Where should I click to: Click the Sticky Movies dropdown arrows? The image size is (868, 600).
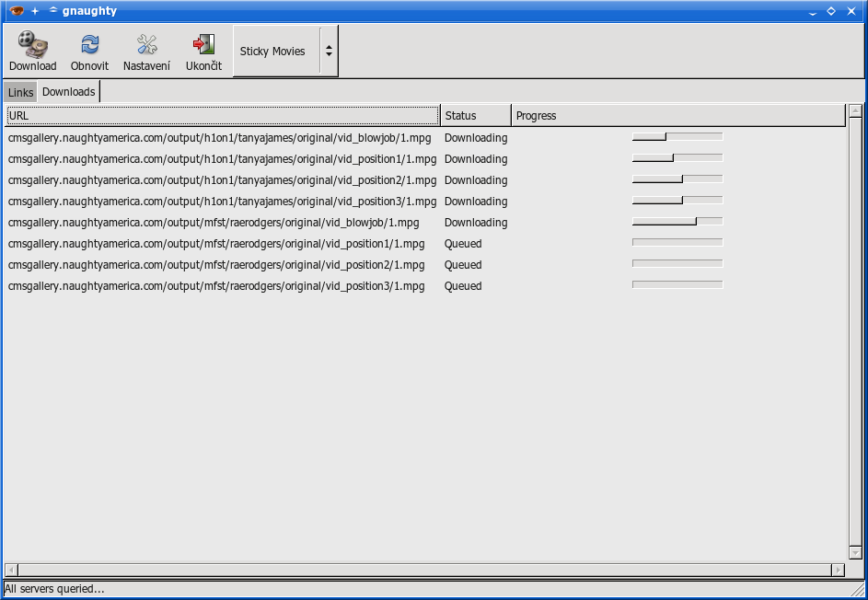pyautogui.click(x=329, y=51)
